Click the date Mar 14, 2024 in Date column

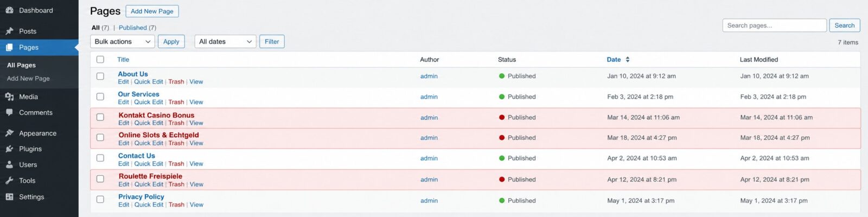tap(643, 117)
